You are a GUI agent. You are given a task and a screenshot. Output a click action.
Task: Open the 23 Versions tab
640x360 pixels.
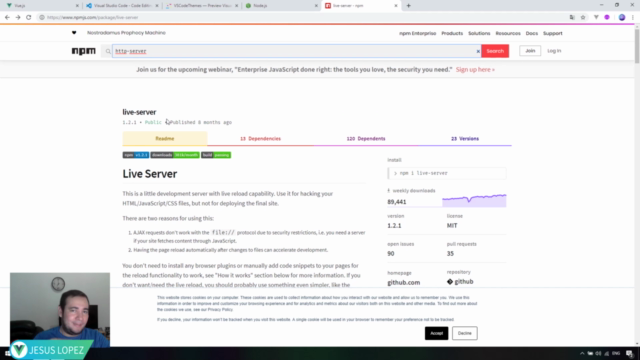(x=465, y=139)
